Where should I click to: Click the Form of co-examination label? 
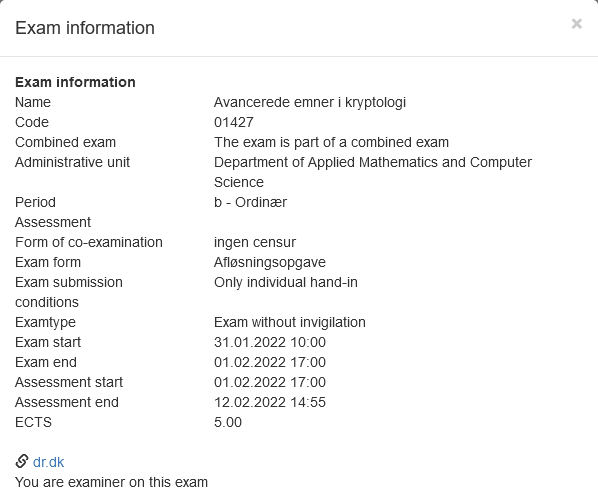[x=89, y=242]
